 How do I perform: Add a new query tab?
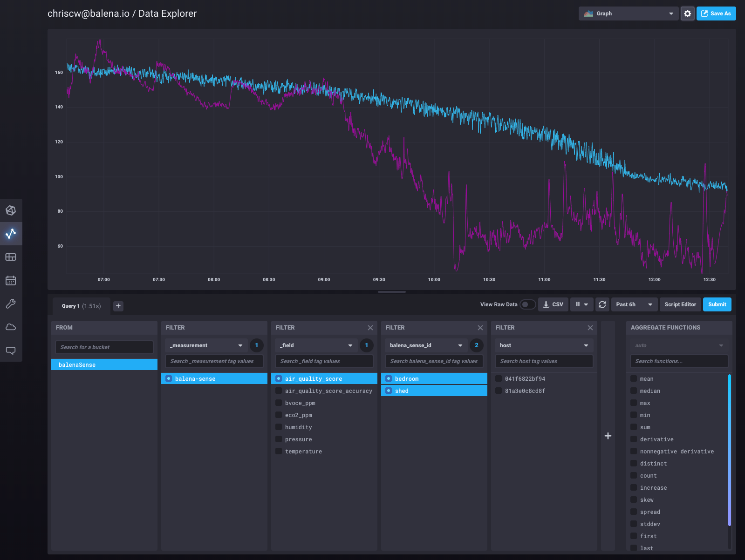click(118, 306)
